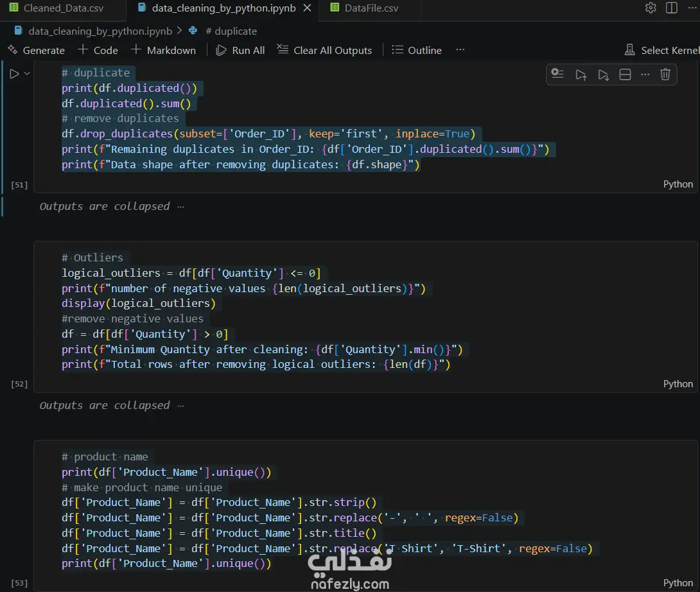Open the notebook settings gear

click(x=651, y=8)
